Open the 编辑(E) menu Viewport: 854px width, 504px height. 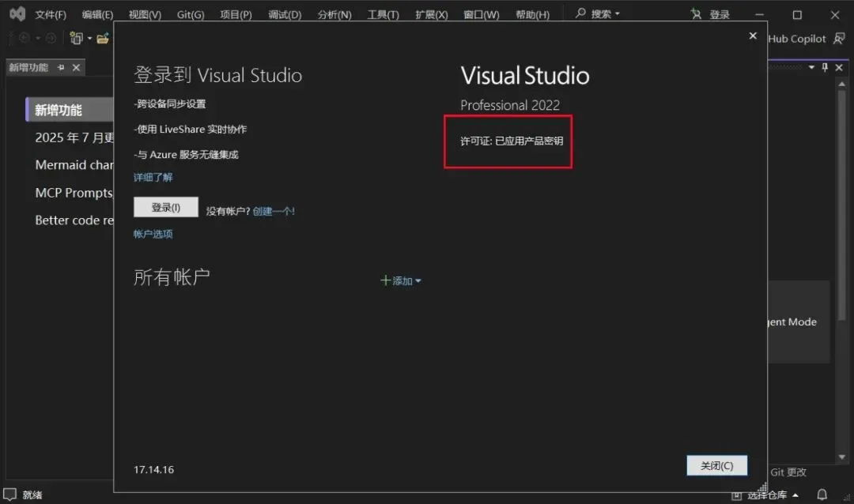[x=97, y=15]
